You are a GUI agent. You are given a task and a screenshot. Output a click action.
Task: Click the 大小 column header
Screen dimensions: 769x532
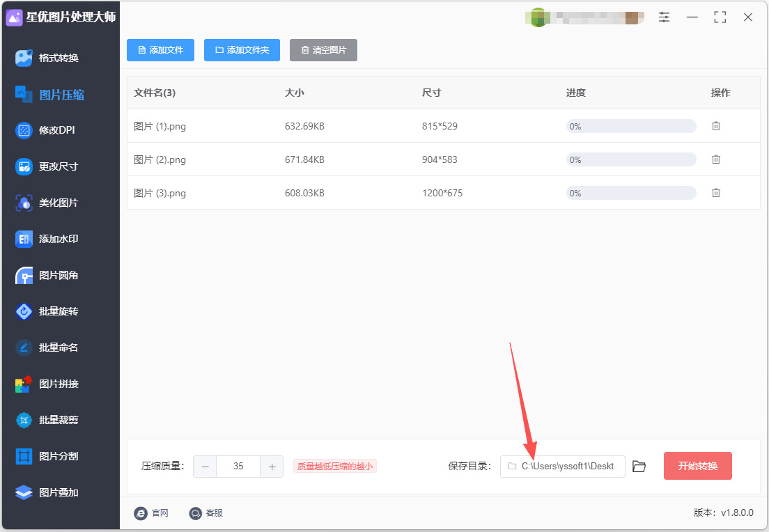pos(294,93)
